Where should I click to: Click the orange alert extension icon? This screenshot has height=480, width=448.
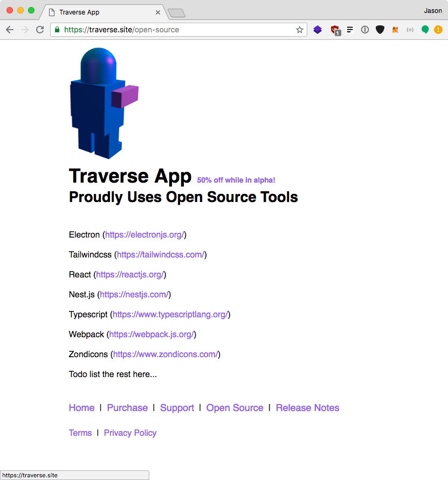tap(440, 30)
